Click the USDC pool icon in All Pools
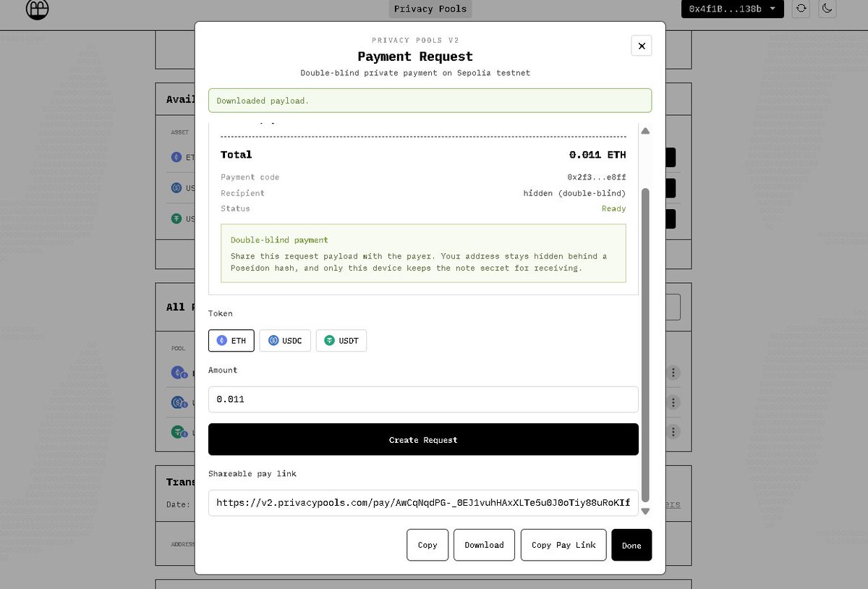 177,402
